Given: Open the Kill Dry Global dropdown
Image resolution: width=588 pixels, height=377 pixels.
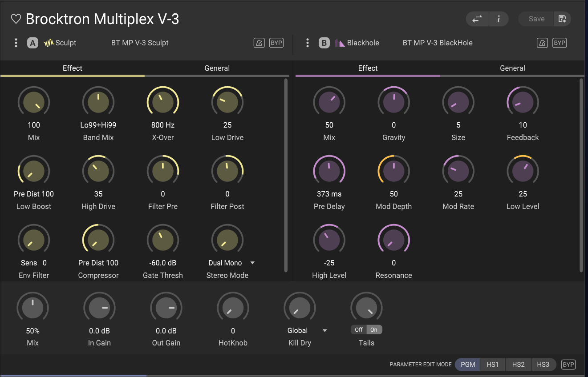Looking at the screenshot, I should [x=307, y=330].
